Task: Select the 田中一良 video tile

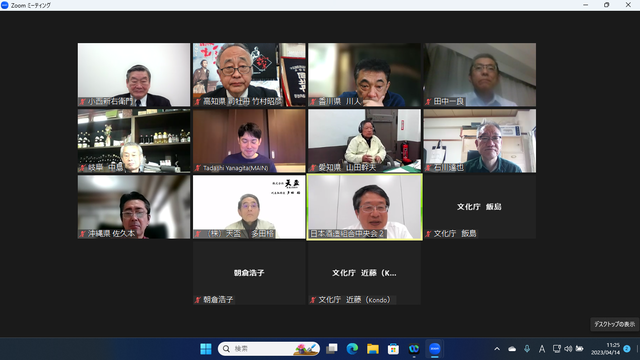Action: [x=480, y=75]
